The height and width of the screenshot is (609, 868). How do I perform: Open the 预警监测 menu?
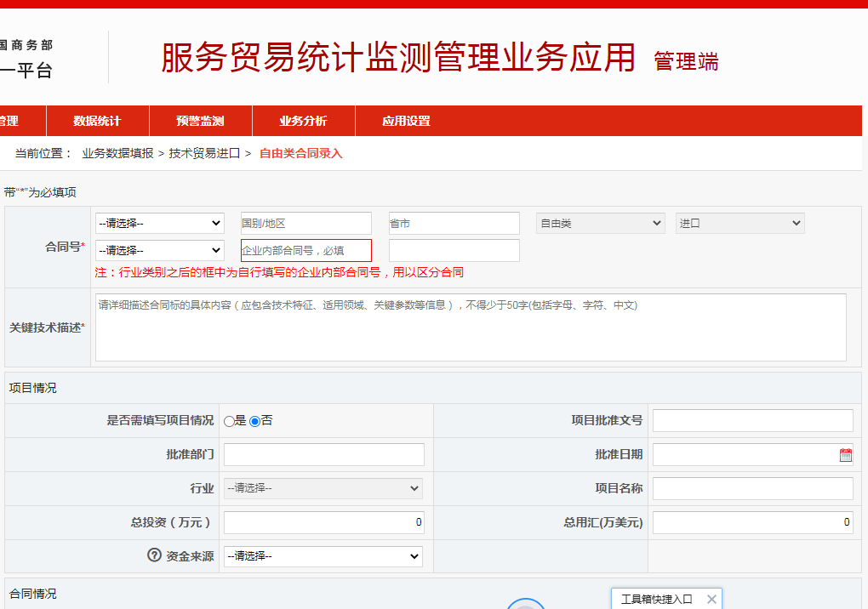pyautogui.click(x=200, y=121)
